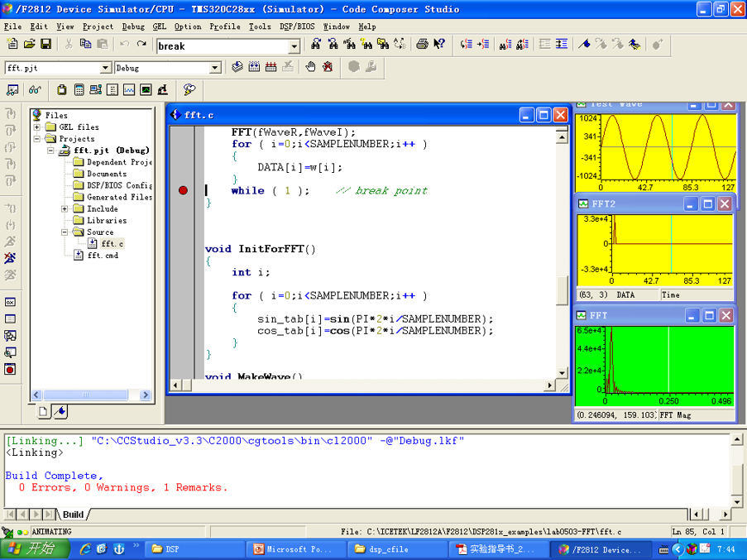Open the Profile menu
The width and height of the screenshot is (747, 560).
point(225,26)
